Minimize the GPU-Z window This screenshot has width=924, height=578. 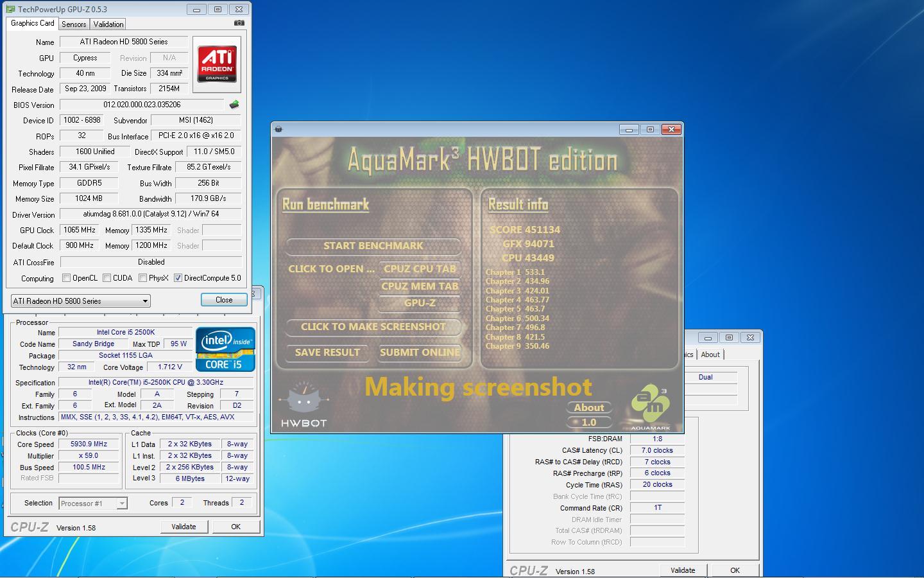tap(196, 10)
